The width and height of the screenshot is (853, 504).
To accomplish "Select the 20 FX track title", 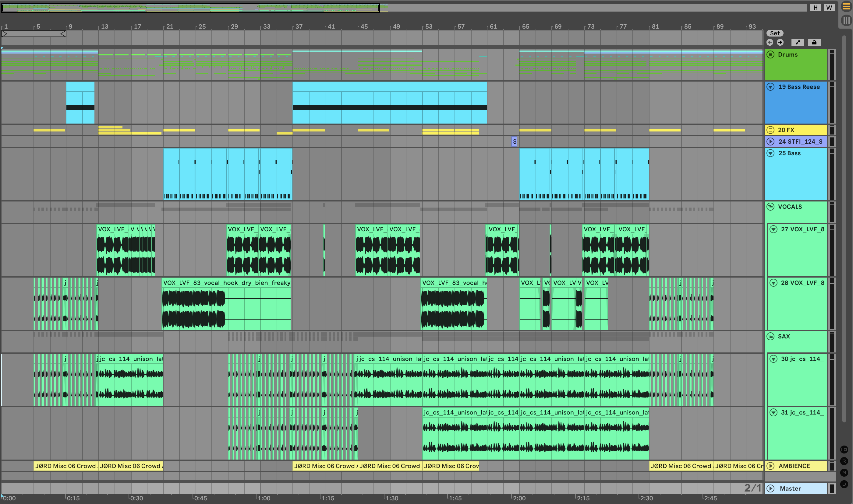I will (x=786, y=130).
